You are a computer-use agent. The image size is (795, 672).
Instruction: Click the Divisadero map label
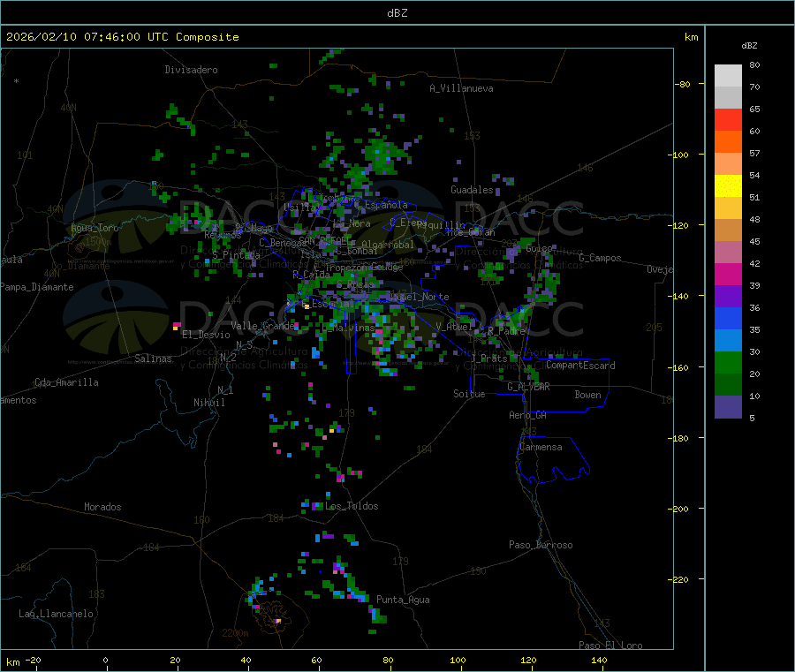point(191,70)
